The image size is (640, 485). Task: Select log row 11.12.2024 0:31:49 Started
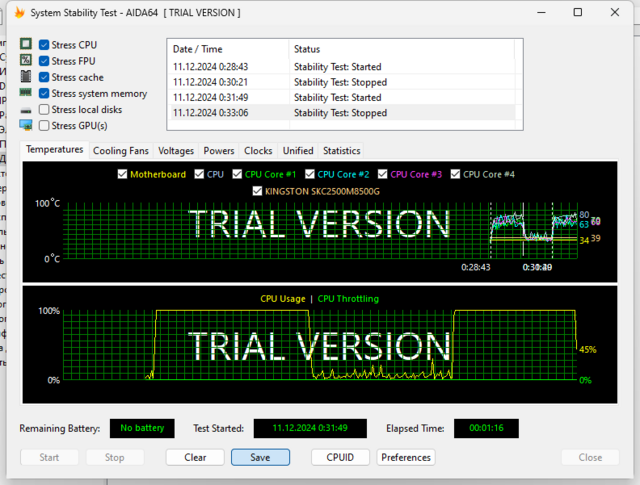[x=341, y=98]
